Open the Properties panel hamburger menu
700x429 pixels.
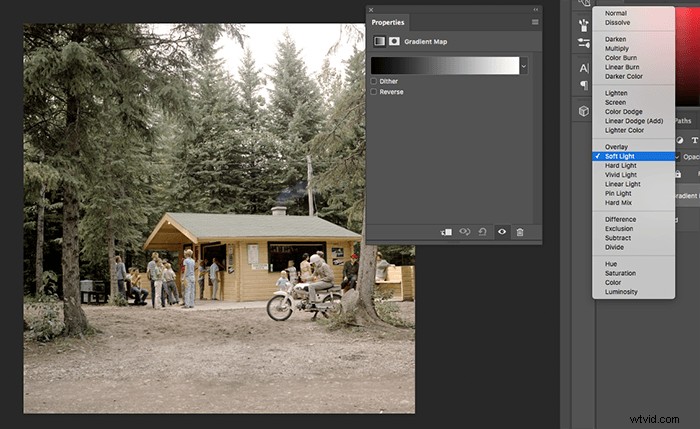point(535,22)
